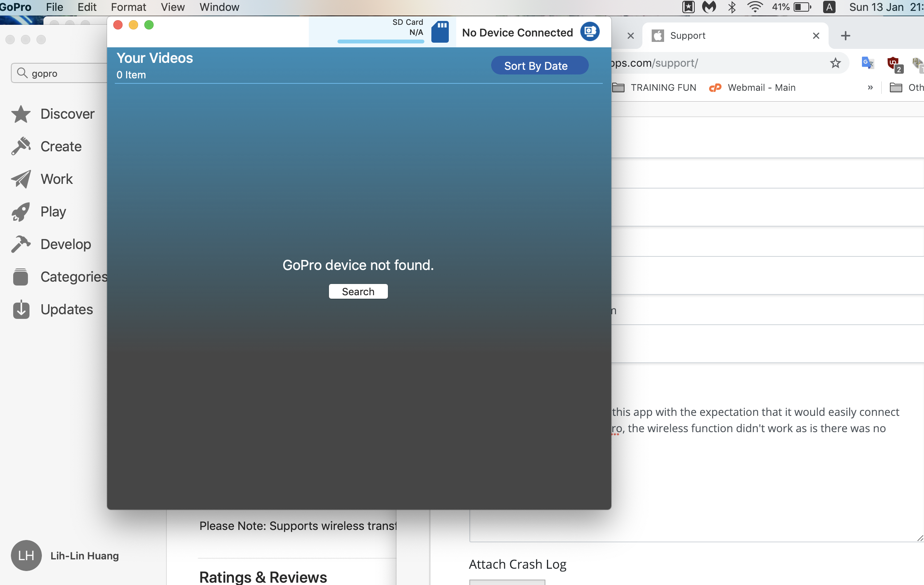Click the 'No Device Connected' status text
924x585 pixels.
517,33
